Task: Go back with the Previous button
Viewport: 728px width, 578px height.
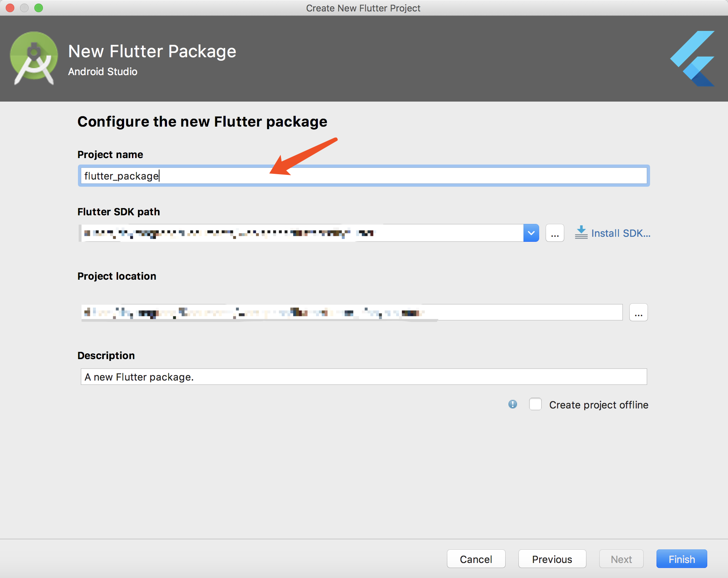Action: click(552, 559)
